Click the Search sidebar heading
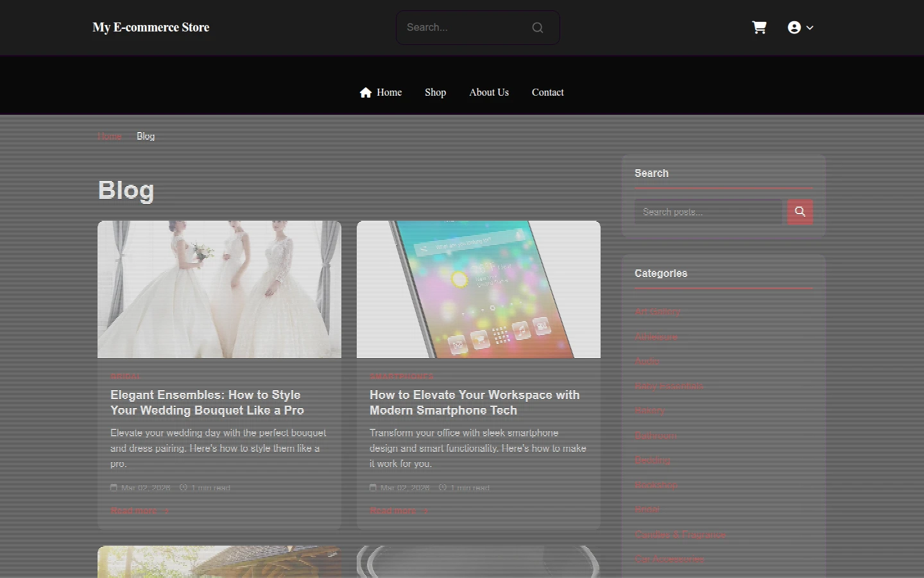The width and height of the screenshot is (924, 578). [x=651, y=173]
